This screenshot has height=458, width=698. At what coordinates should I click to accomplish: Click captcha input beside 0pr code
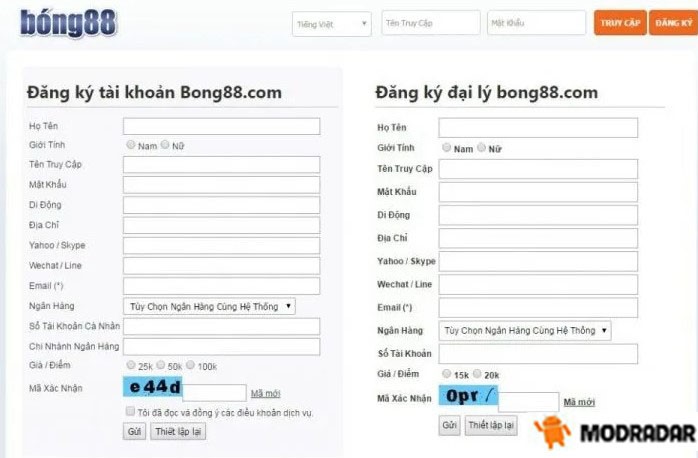pyautogui.click(x=528, y=402)
